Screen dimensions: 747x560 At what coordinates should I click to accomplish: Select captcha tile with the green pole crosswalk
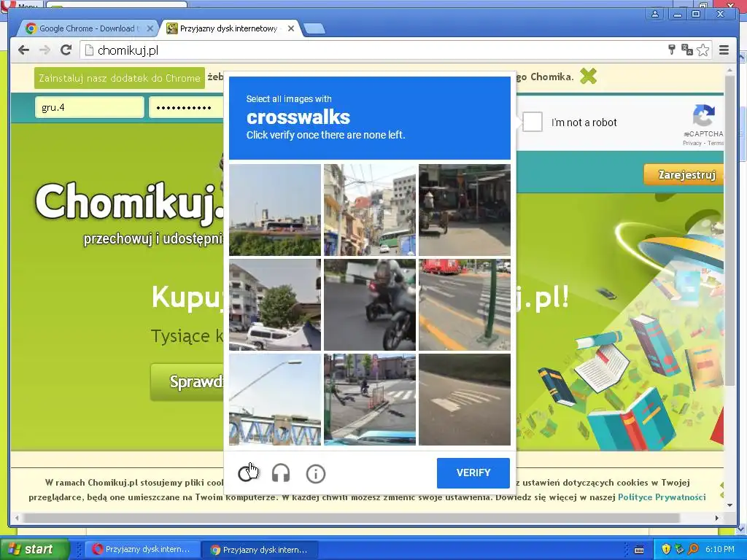click(x=465, y=305)
